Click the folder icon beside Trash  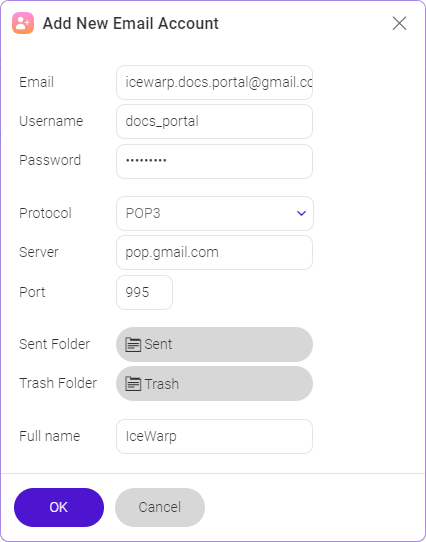[133, 384]
